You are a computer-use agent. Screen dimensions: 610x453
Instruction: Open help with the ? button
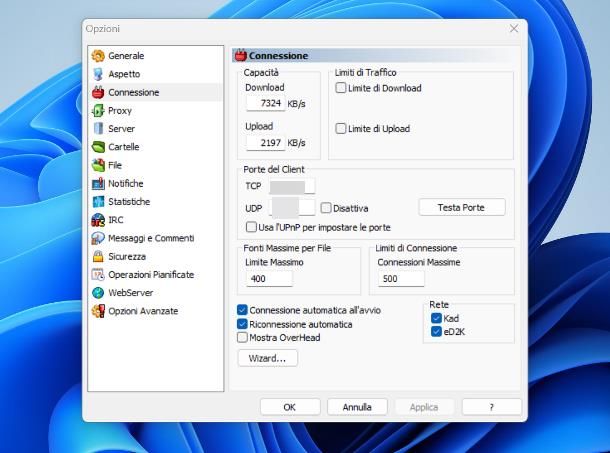pos(492,407)
